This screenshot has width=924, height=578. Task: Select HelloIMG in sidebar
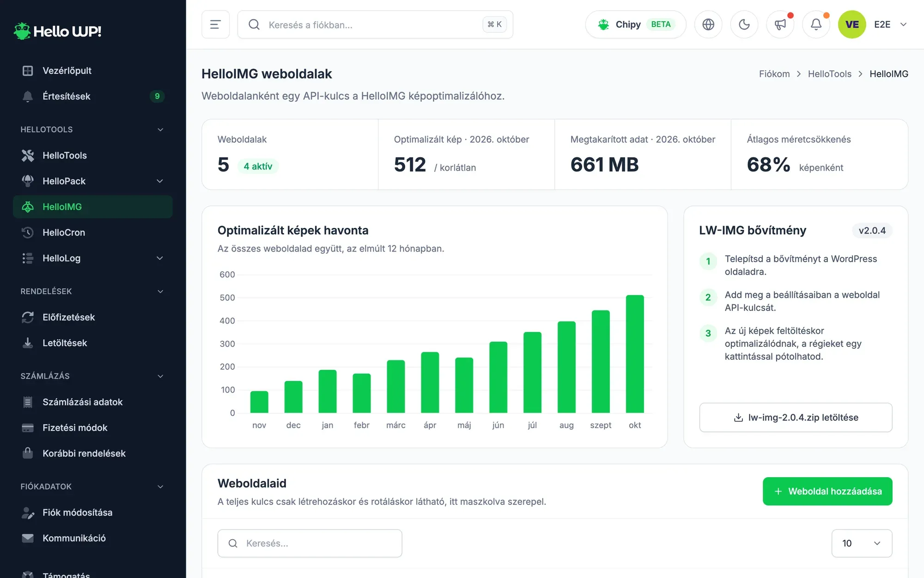coord(92,207)
